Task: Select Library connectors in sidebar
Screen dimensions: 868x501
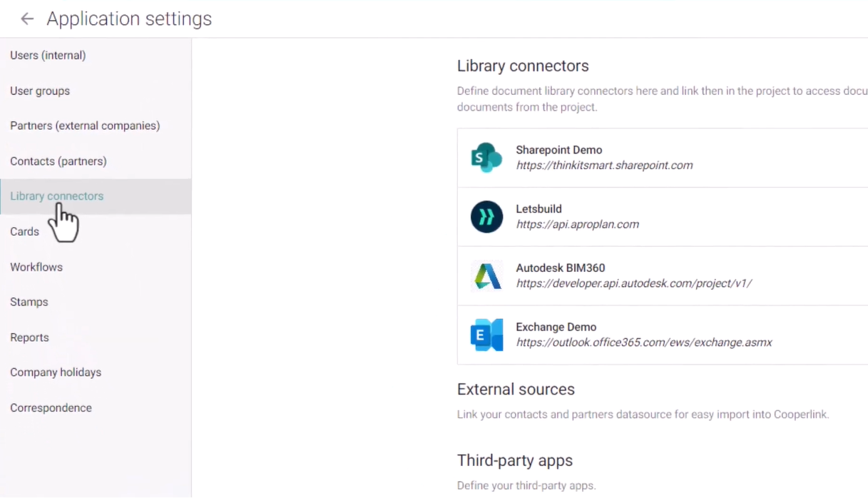Action: coord(57,196)
